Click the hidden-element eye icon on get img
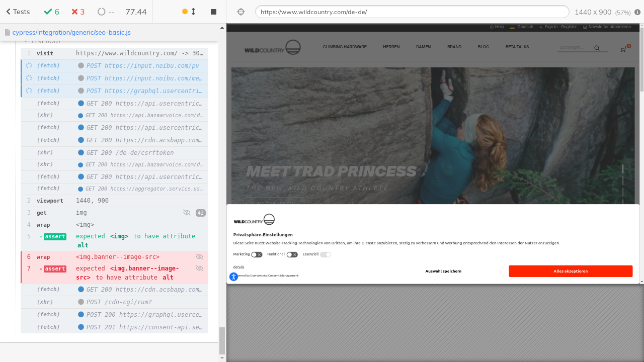644x362 pixels. coord(187,213)
